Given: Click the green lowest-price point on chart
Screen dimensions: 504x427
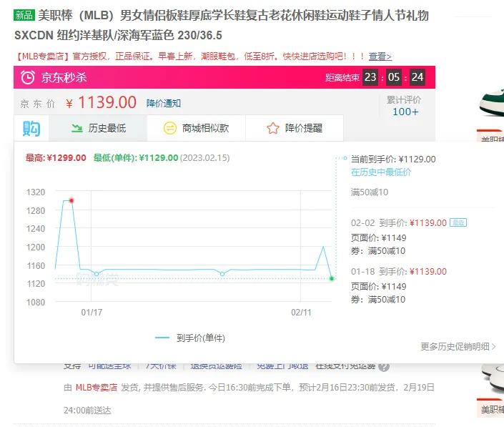Looking at the screenshot, I should 332,278.
